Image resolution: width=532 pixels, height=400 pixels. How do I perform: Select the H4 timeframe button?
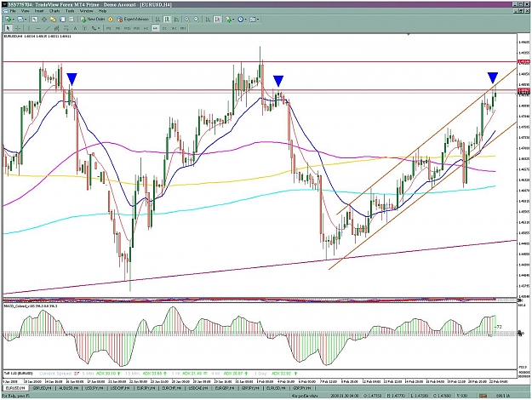tap(155, 28)
